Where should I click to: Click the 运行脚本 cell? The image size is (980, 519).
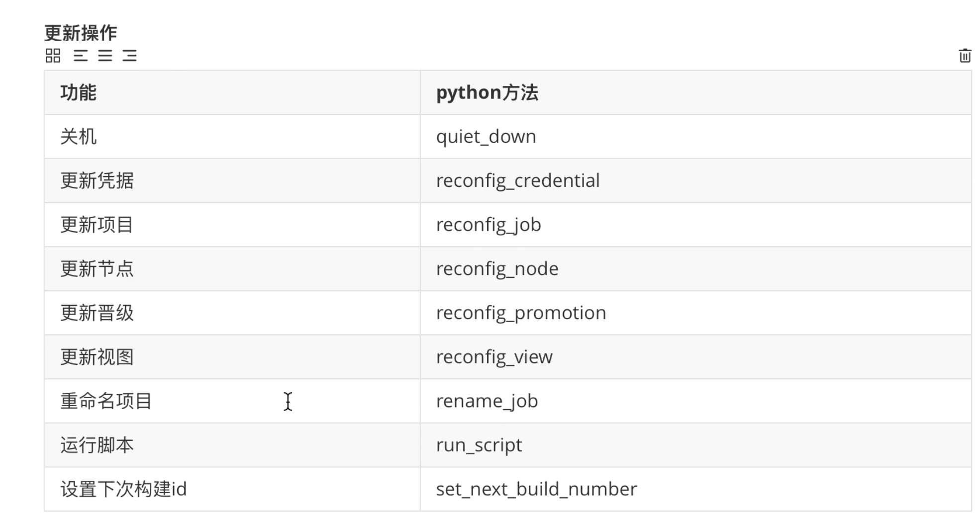coord(232,445)
